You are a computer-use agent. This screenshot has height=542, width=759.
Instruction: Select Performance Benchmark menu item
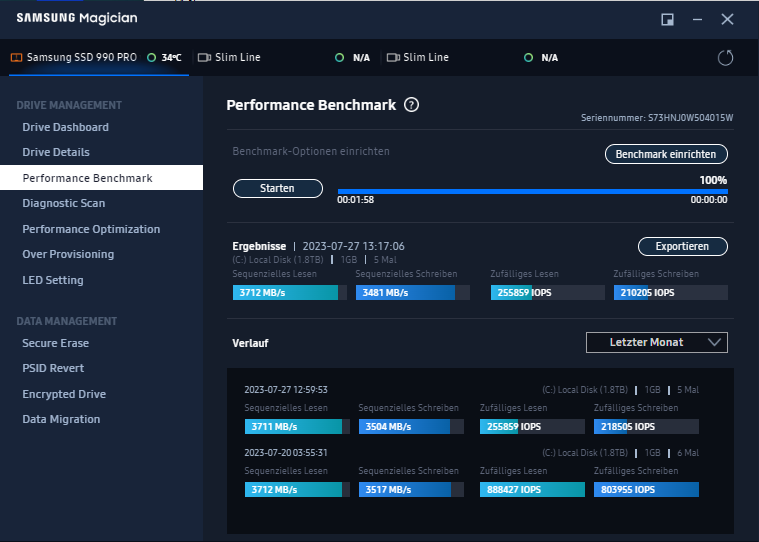(x=101, y=178)
